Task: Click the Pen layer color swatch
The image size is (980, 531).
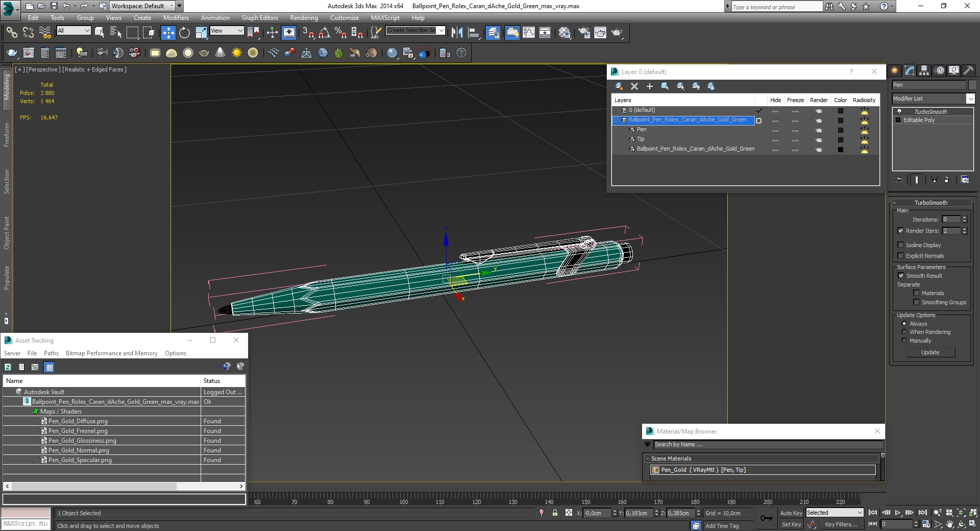Action: point(840,130)
